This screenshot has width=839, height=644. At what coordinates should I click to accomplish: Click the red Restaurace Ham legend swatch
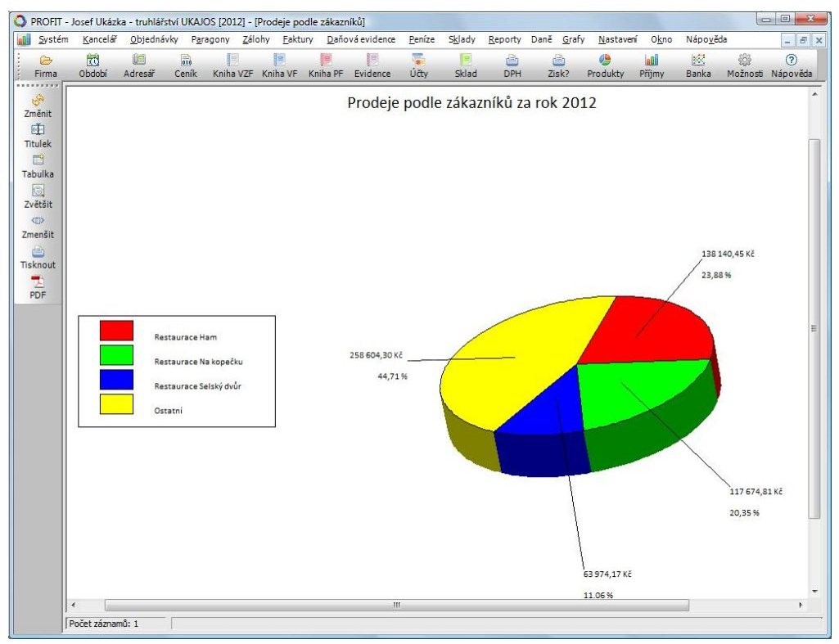click(117, 331)
